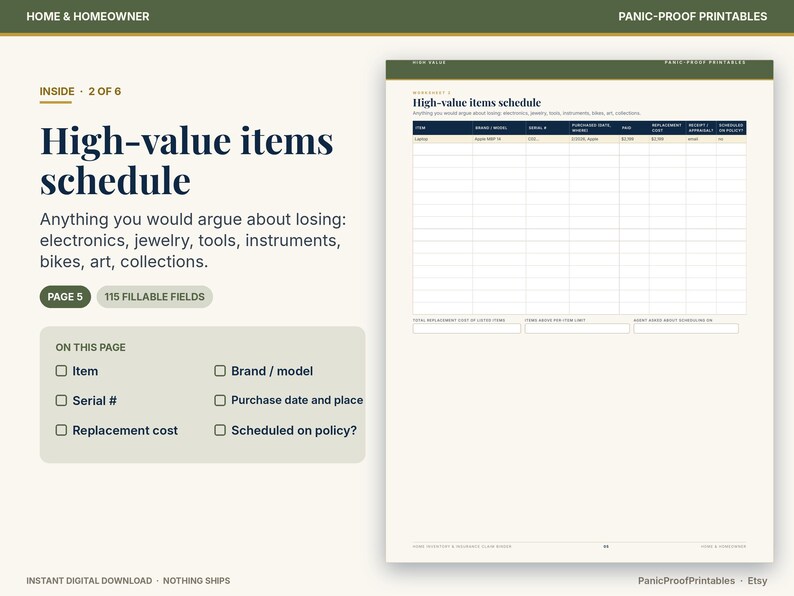The height and width of the screenshot is (596, 794).
Task: Click the 'no' scheduled on policy cell
Action: click(x=731, y=139)
